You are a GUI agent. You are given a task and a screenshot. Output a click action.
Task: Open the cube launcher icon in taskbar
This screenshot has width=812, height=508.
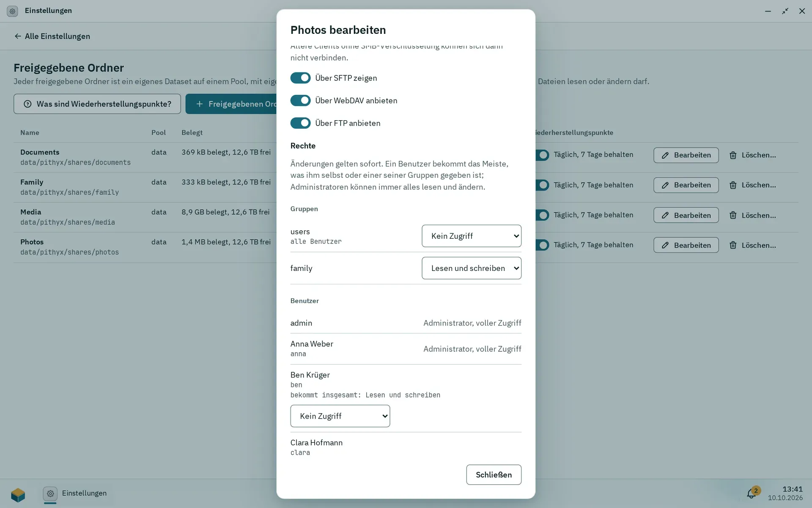point(18,494)
